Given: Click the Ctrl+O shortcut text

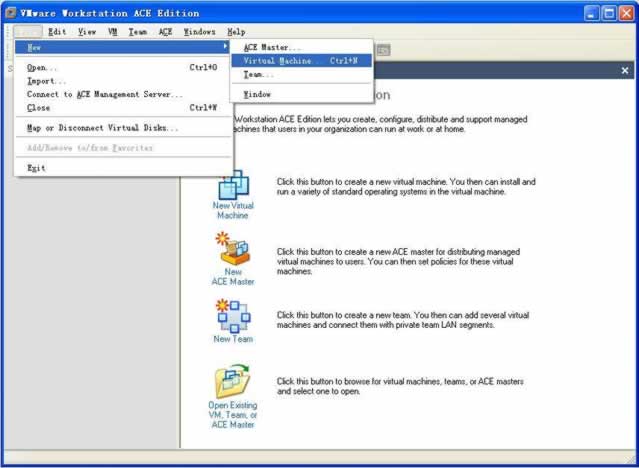Looking at the screenshot, I should 203,68.
